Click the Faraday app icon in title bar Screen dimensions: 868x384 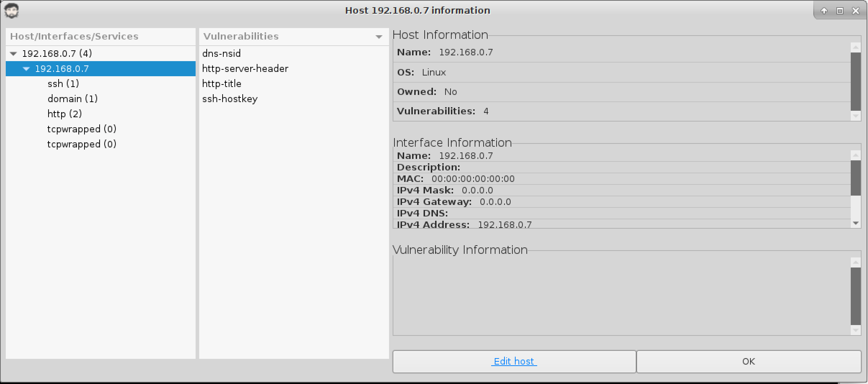[12, 11]
